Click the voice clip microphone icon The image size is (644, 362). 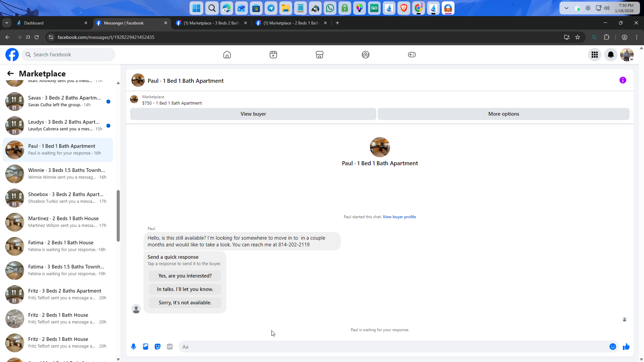(133, 347)
